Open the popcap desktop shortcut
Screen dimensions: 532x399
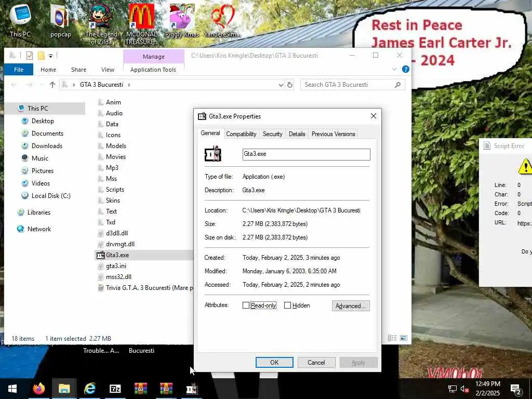point(60,20)
